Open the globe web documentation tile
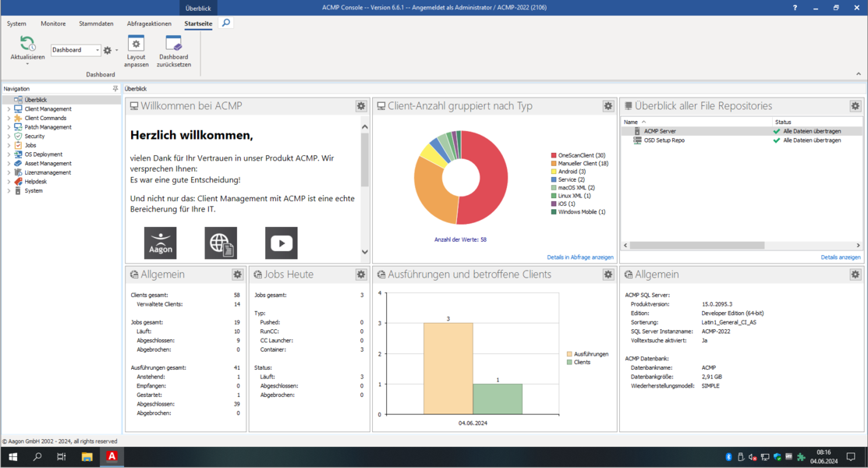 (x=221, y=243)
